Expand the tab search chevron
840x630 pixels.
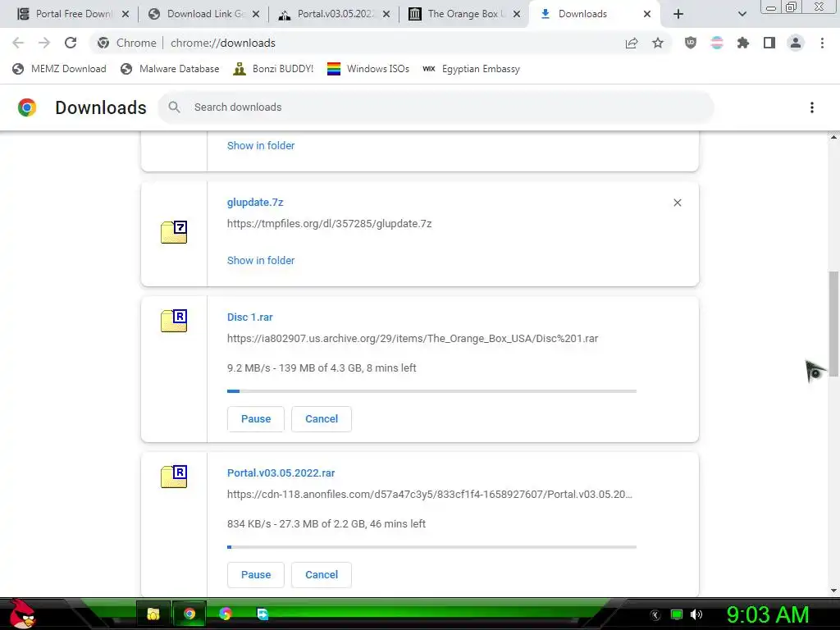(x=742, y=14)
